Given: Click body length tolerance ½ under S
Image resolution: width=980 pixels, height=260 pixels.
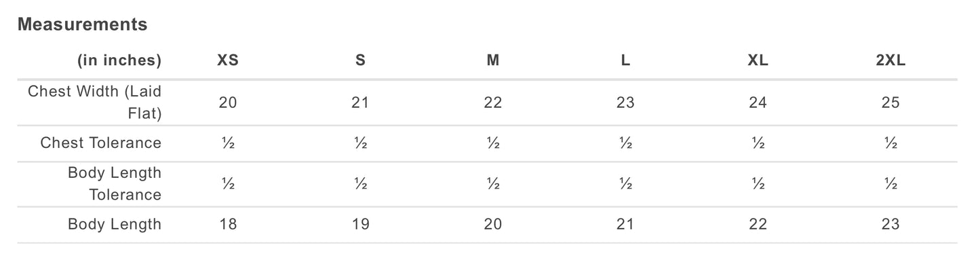Looking at the screenshot, I should pos(361,184).
